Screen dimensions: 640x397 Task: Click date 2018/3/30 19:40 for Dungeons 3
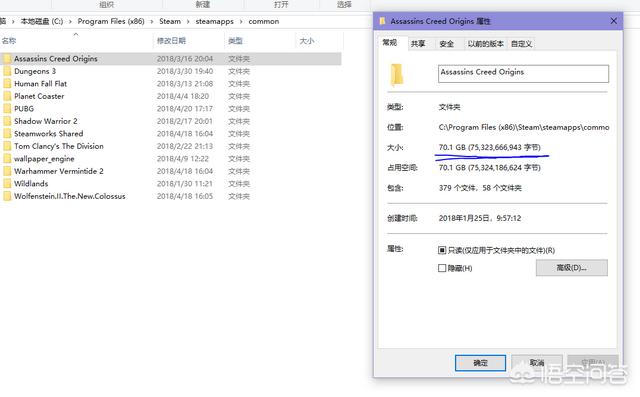tap(185, 71)
